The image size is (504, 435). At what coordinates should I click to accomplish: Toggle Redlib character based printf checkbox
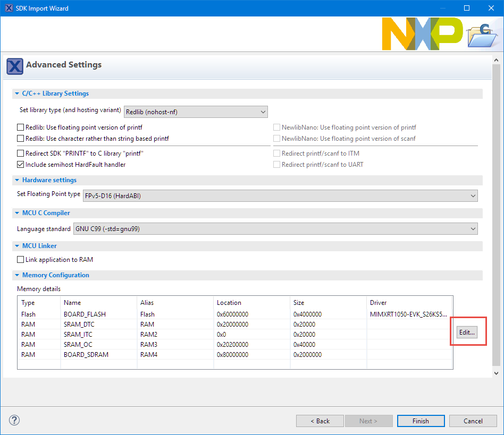pyautogui.click(x=21, y=139)
